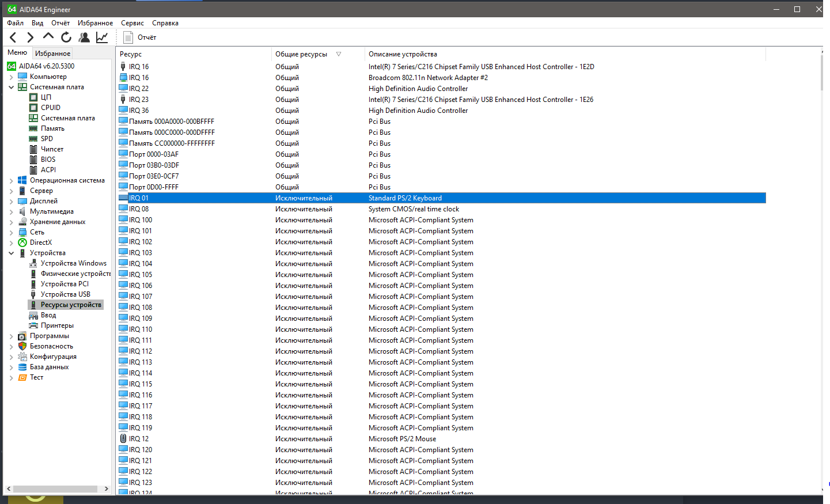Select the IRQ 100 row
This screenshot has width=830, height=504.
point(442,220)
